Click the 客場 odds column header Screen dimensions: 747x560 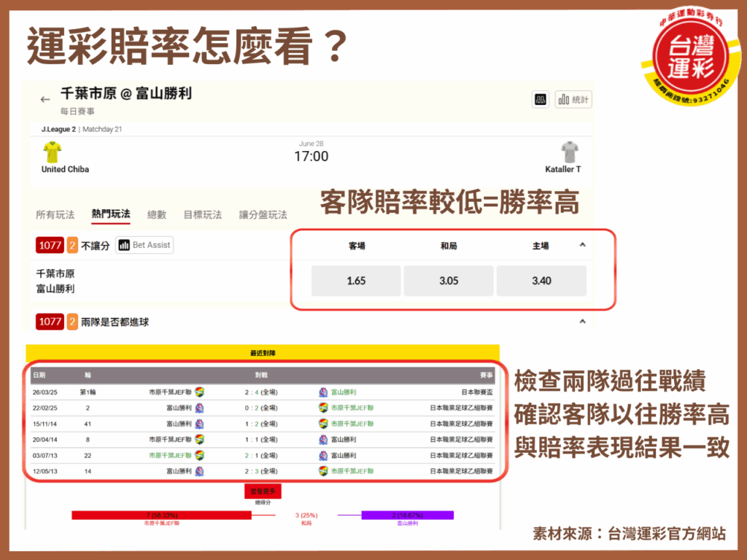(357, 246)
